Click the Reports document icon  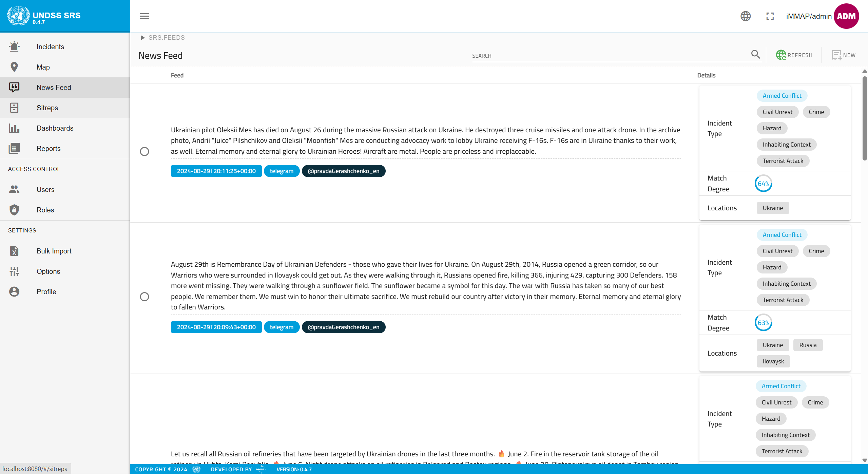pyautogui.click(x=14, y=148)
